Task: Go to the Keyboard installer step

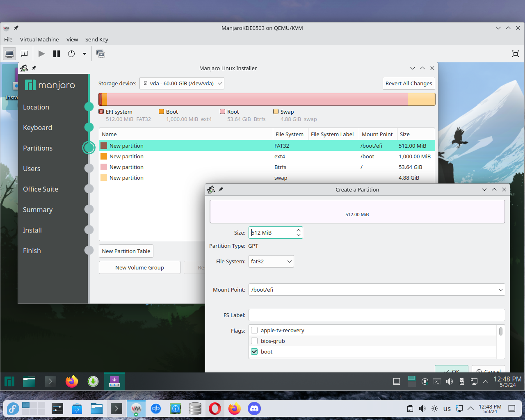Action: tap(37, 128)
